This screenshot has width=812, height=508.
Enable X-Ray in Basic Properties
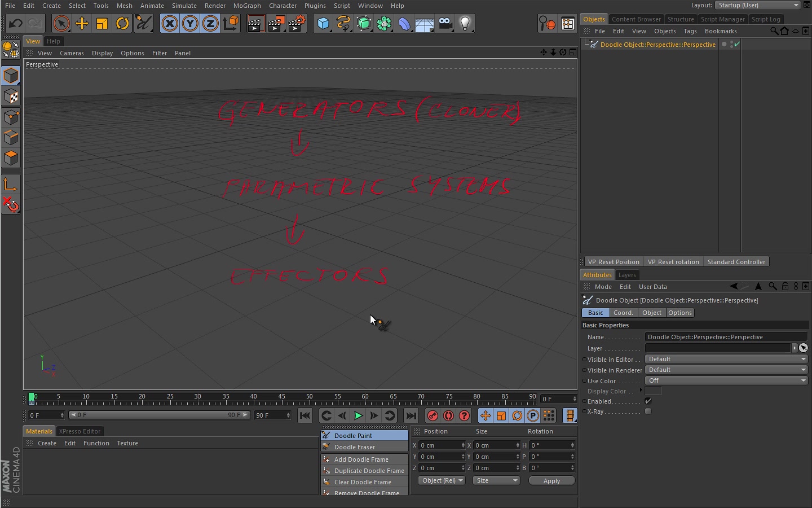(x=648, y=411)
